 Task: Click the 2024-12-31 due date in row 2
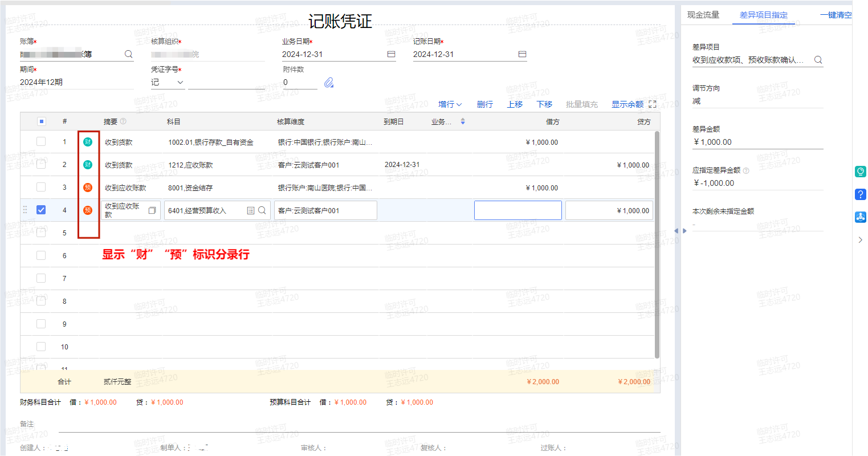click(402, 165)
